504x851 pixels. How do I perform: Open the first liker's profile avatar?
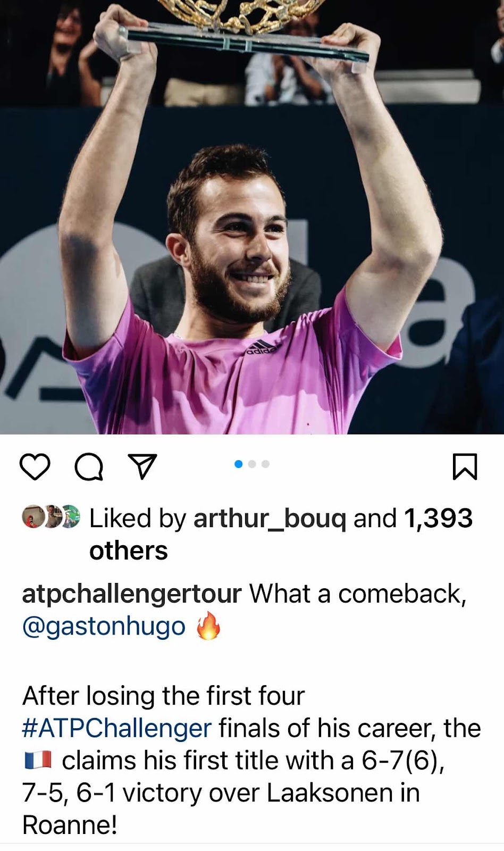tap(33, 516)
